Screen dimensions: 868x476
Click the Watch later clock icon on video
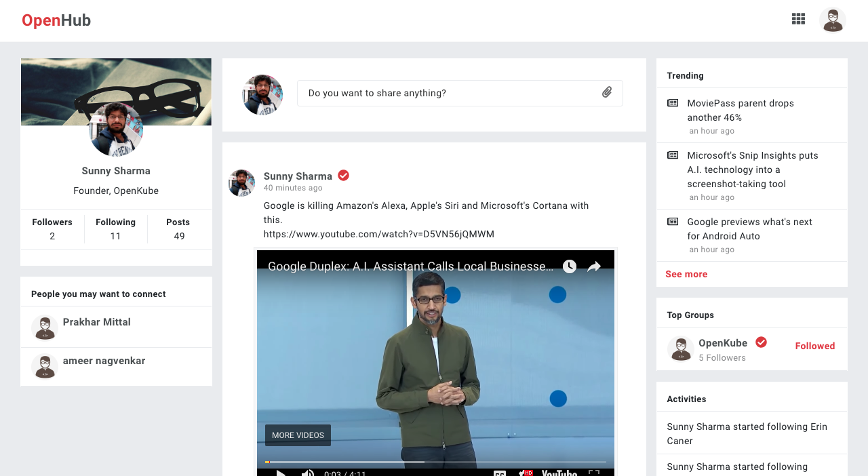tap(570, 266)
